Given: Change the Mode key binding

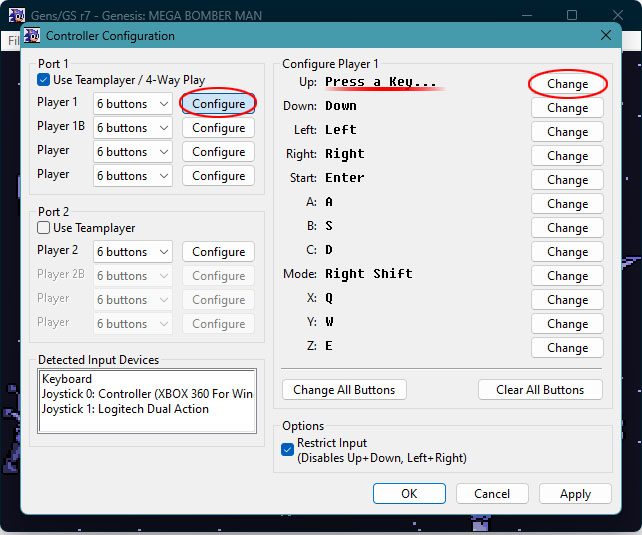Looking at the screenshot, I should (x=567, y=276).
